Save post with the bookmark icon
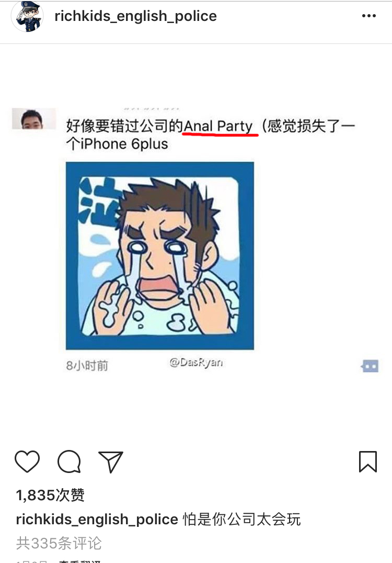 coord(368,461)
